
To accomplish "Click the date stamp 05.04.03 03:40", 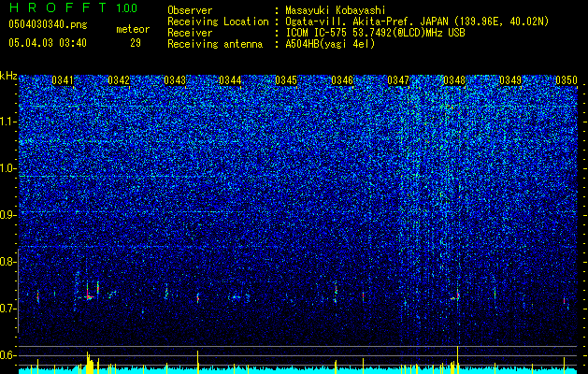I will (48, 43).
